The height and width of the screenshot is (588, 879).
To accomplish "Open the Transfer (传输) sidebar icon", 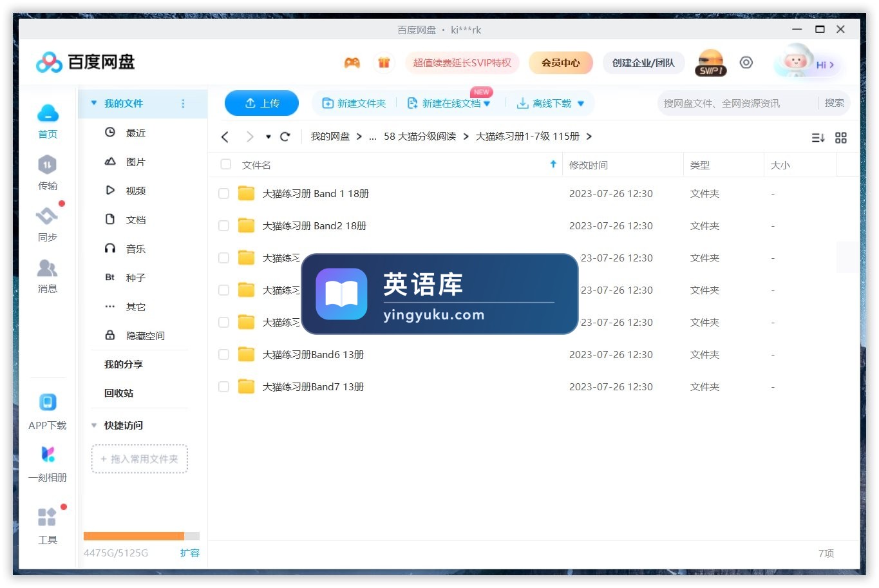I will pyautogui.click(x=48, y=165).
